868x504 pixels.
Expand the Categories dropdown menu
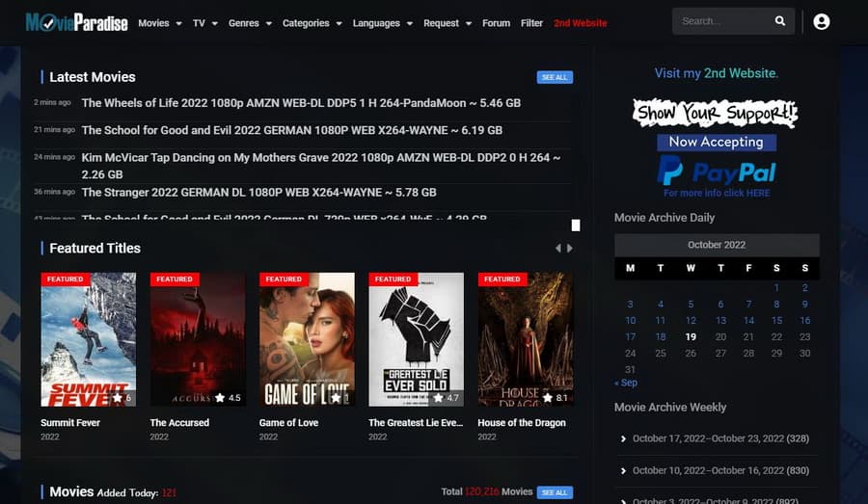pos(312,23)
